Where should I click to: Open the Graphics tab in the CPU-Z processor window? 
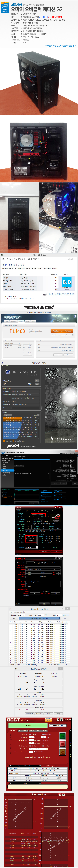(x=48, y=511)
